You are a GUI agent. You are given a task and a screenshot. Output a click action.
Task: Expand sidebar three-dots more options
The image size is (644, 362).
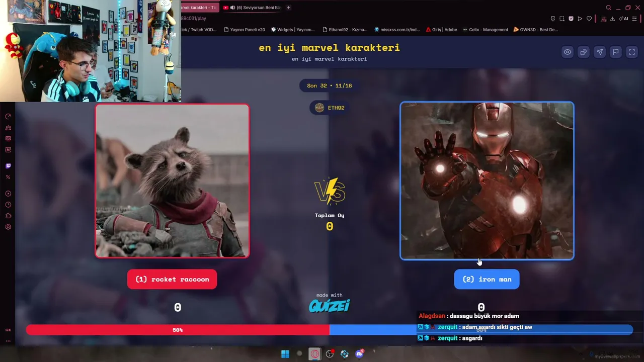point(8,341)
